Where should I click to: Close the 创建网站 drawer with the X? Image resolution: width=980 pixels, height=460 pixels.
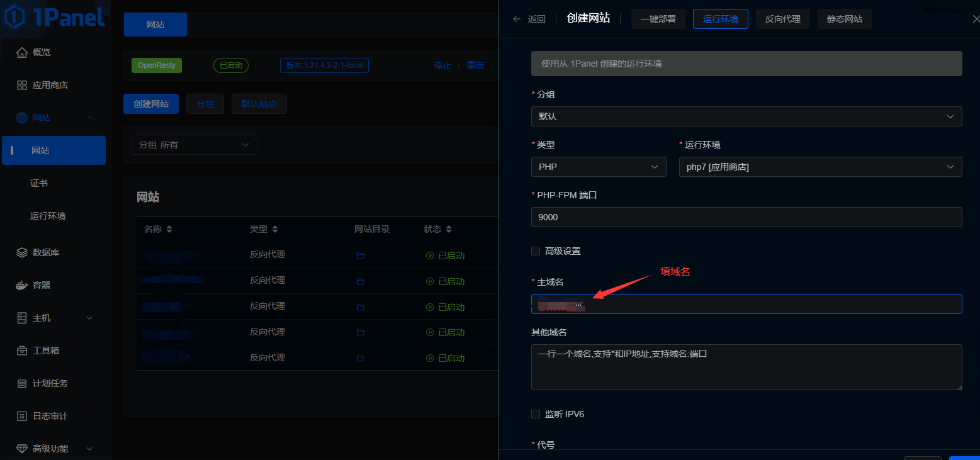click(x=976, y=19)
